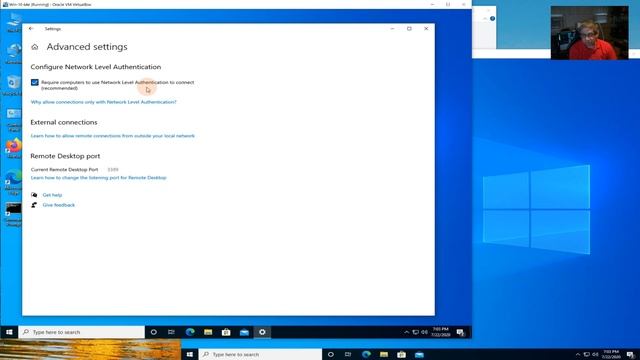
Task: Show hidden tray icons in the host taskbar
Action: (x=578, y=354)
